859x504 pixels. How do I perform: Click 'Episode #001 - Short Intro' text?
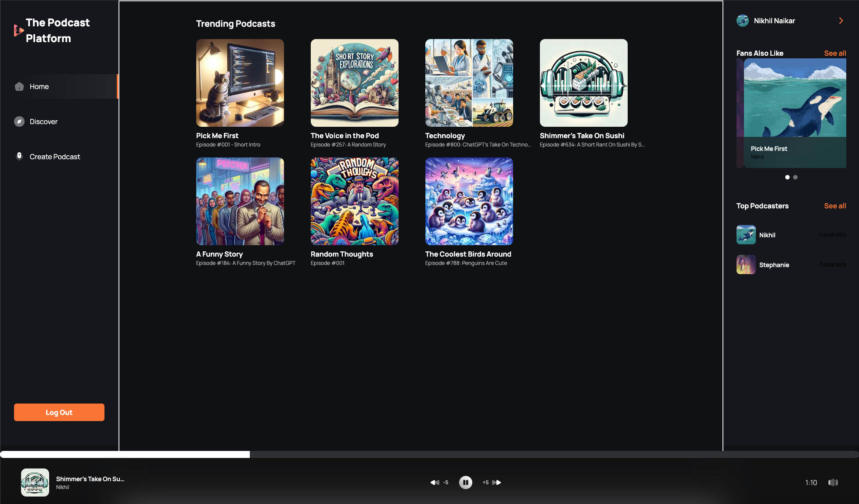pos(228,145)
